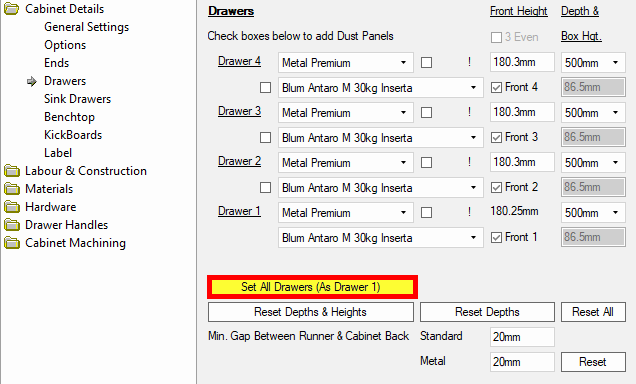The image size is (636, 384).
Task: Go to the General Settings page
Action: (x=86, y=27)
